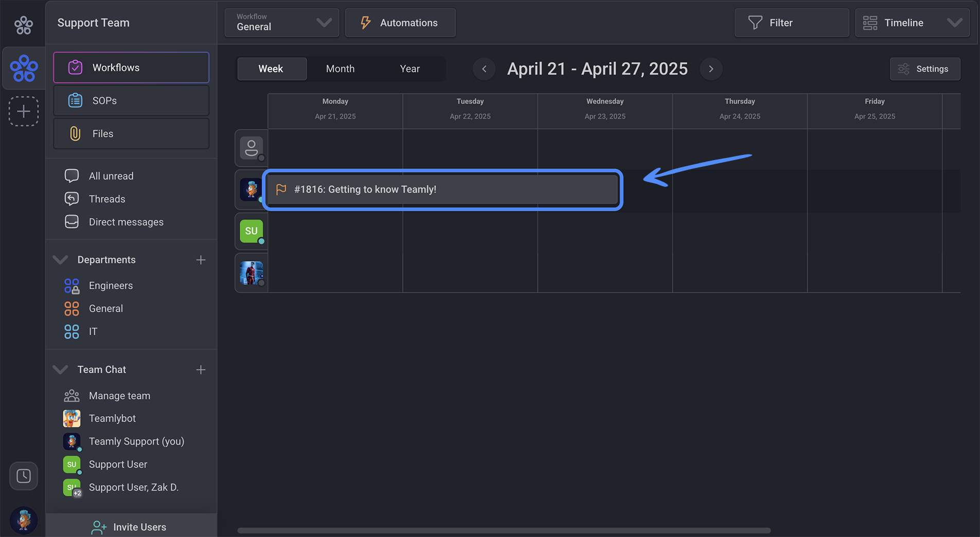This screenshot has width=980, height=537.
Task: Open timeline Settings
Action: point(925,69)
